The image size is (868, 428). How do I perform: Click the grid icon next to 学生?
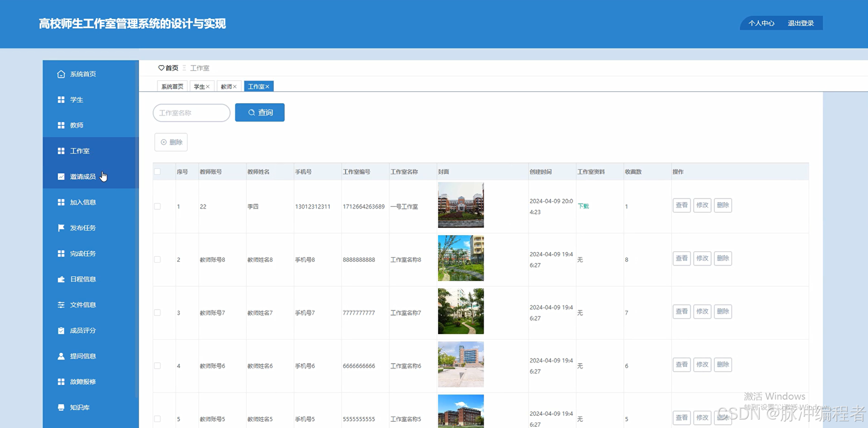61,100
